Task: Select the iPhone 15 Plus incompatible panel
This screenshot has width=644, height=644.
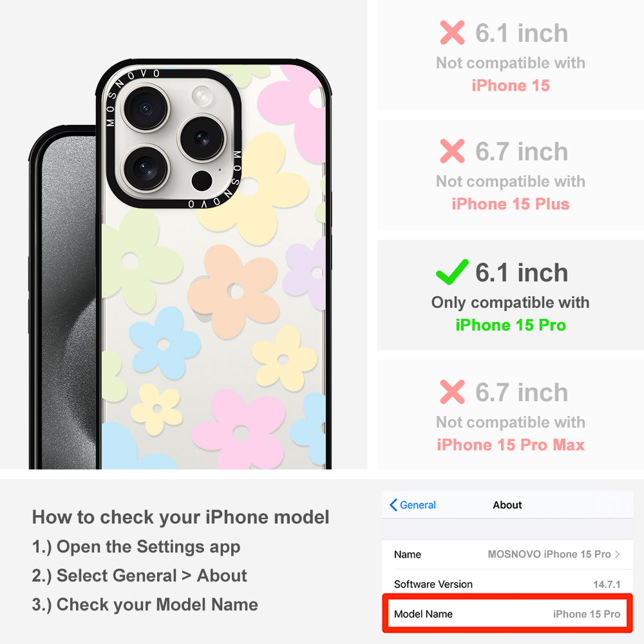Action: [511, 175]
